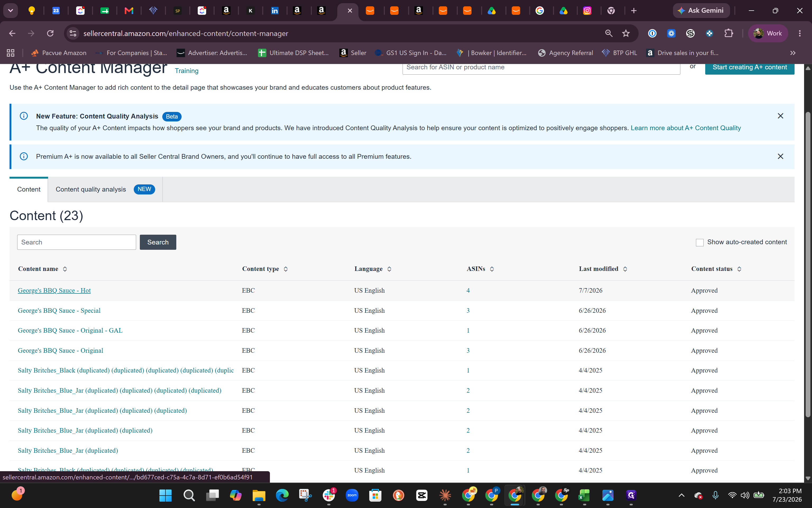Switch to the Gmail browser tab
This screenshot has width=812, height=508.
coord(129,11)
